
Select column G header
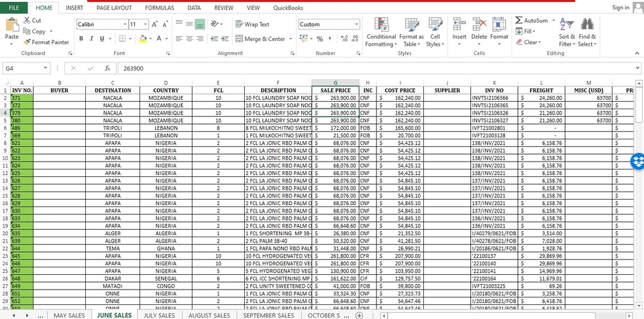(x=335, y=83)
